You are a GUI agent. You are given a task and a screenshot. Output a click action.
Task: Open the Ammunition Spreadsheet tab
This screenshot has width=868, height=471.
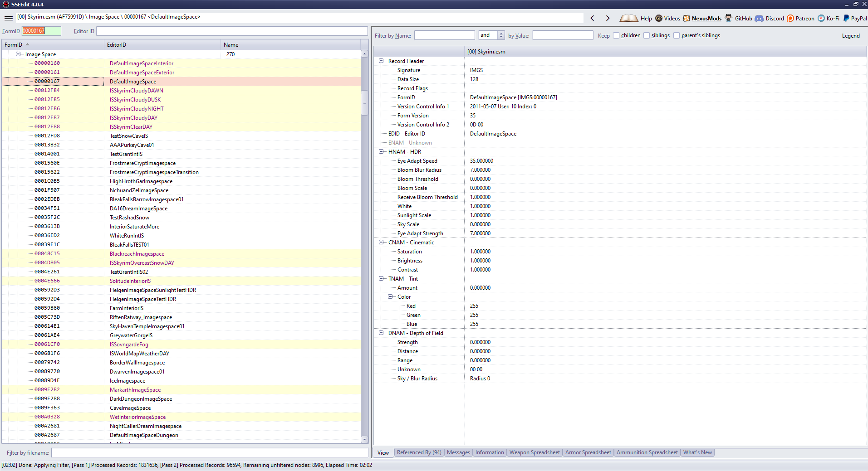[647, 452]
